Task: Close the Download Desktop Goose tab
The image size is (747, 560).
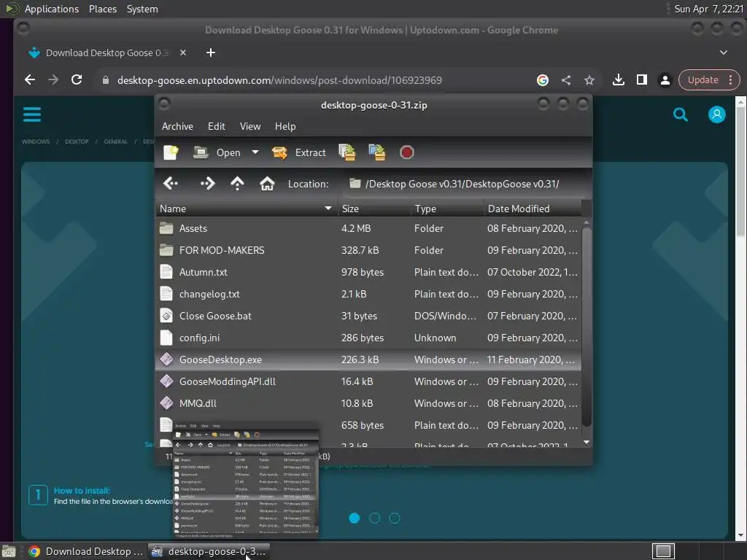Action: coord(183,52)
